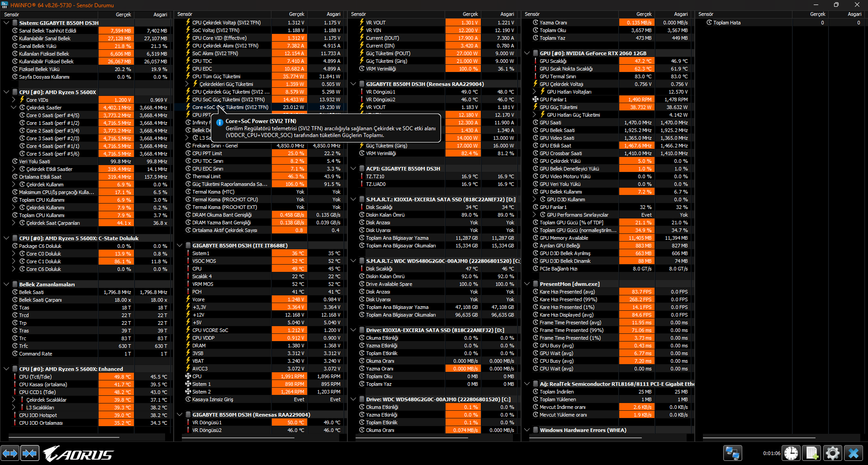Image resolution: width=868 pixels, height=465 pixels.
Task: Collapse the ACPI: GIGABYTE B550M DS3H section
Action: [x=353, y=169]
